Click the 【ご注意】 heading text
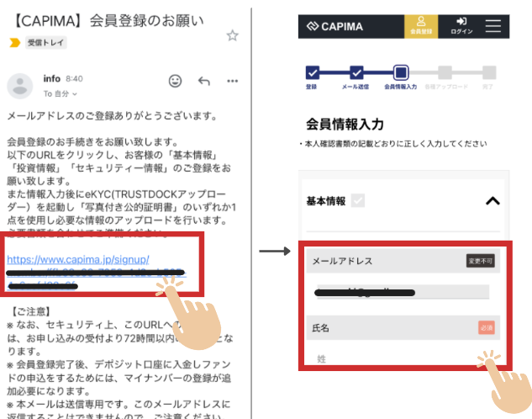 (x=31, y=311)
